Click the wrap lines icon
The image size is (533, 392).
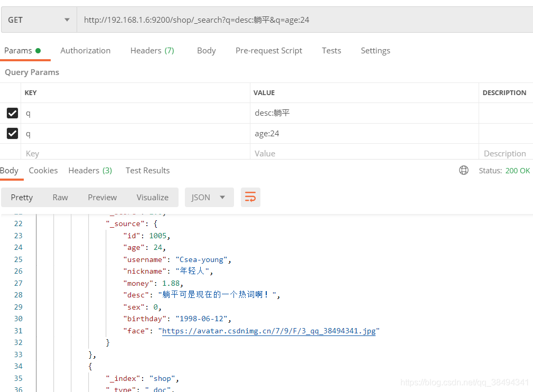(250, 197)
